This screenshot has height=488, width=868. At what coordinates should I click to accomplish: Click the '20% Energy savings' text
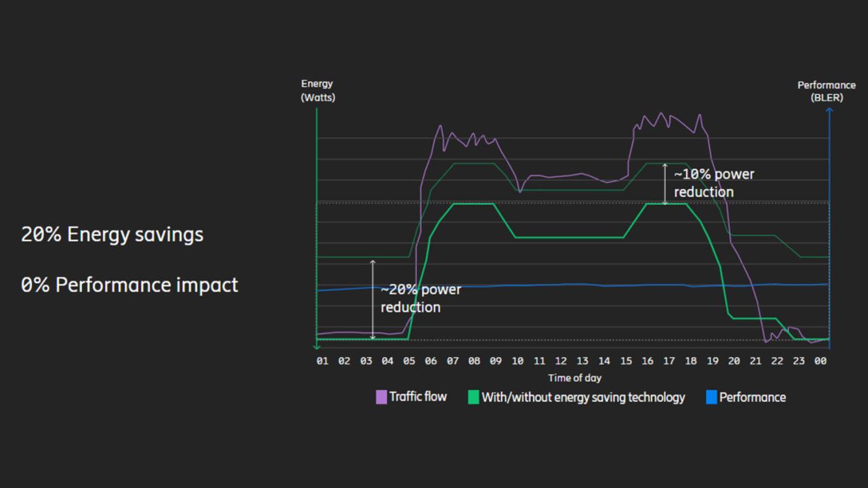113,235
